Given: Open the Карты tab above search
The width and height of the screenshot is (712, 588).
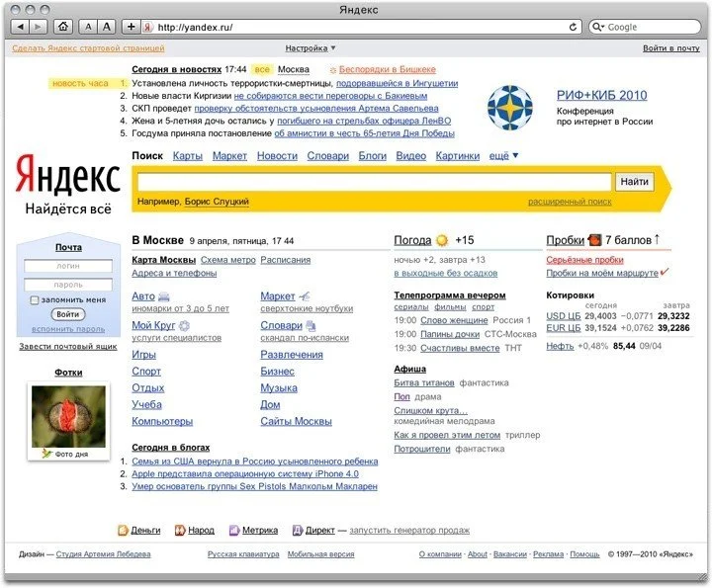Looking at the screenshot, I should pos(188,155).
